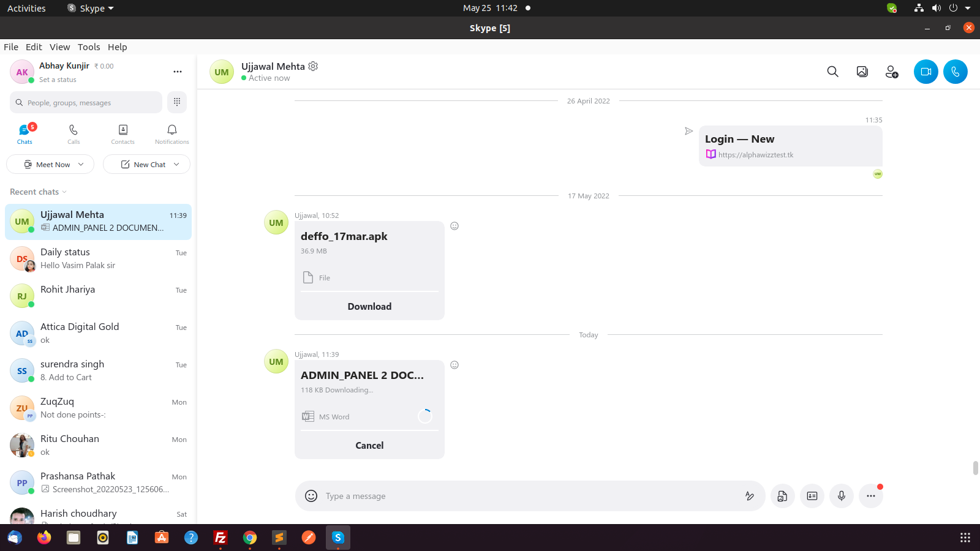This screenshot has width=980, height=551.
Task: Open the more options ellipsis beside Abhay Kunjir
Action: pos(178,72)
